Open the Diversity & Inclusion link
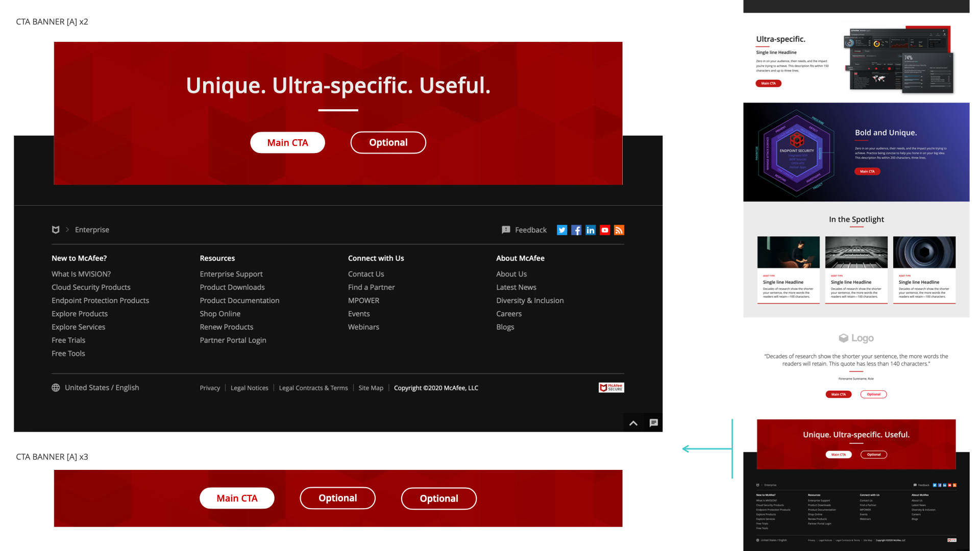 coord(530,300)
